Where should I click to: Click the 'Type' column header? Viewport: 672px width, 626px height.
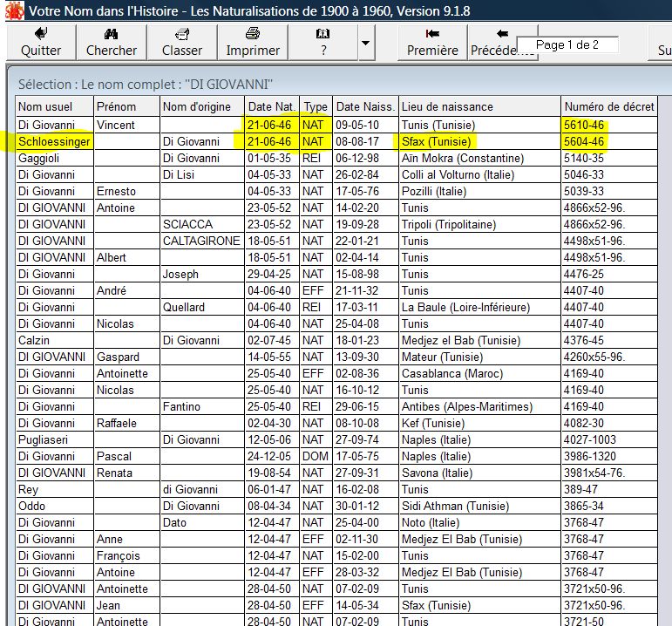(316, 106)
